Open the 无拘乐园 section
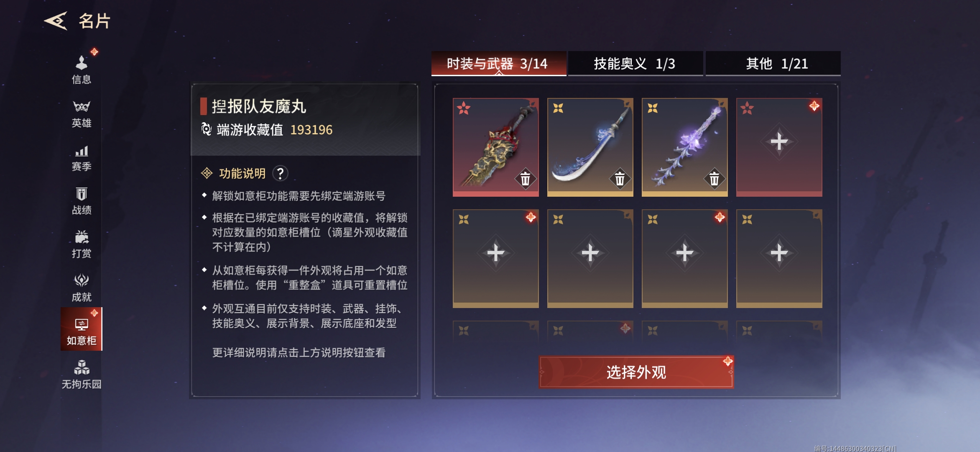 (82, 375)
